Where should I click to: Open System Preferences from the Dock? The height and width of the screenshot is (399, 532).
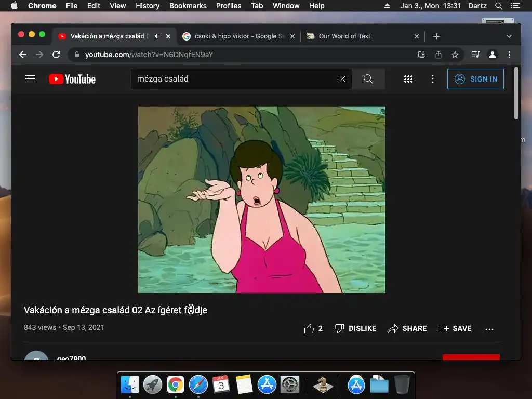pos(290,384)
